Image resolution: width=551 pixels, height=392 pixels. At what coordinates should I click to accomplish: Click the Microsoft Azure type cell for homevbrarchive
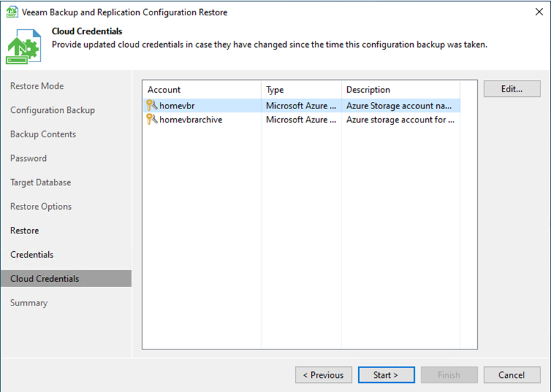click(x=301, y=119)
